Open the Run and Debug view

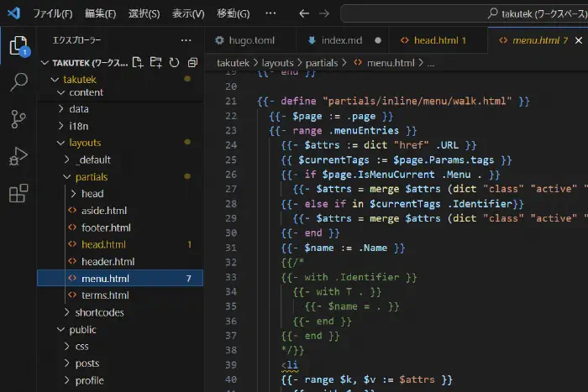coord(18,156)
